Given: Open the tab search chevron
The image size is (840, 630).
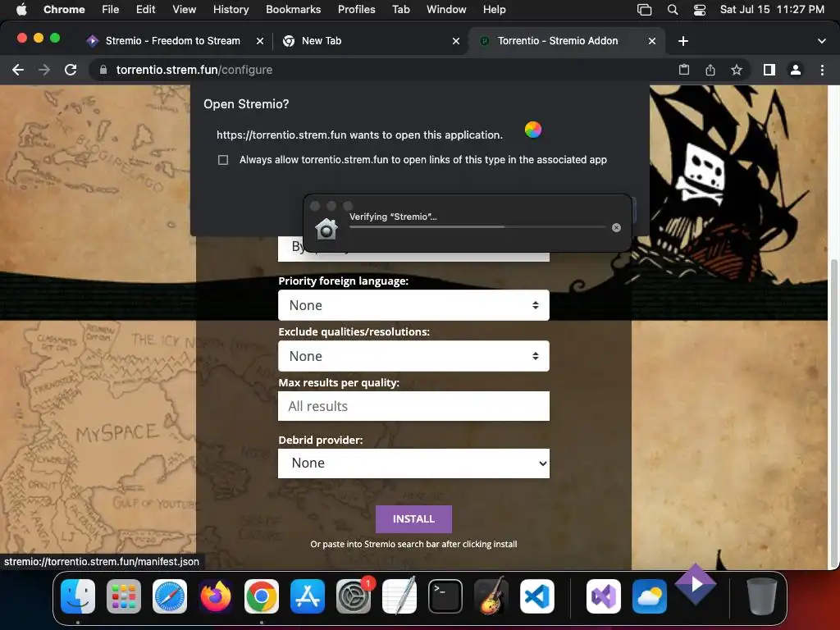Looking at the screenshot, I should click(x=821, y=41).
